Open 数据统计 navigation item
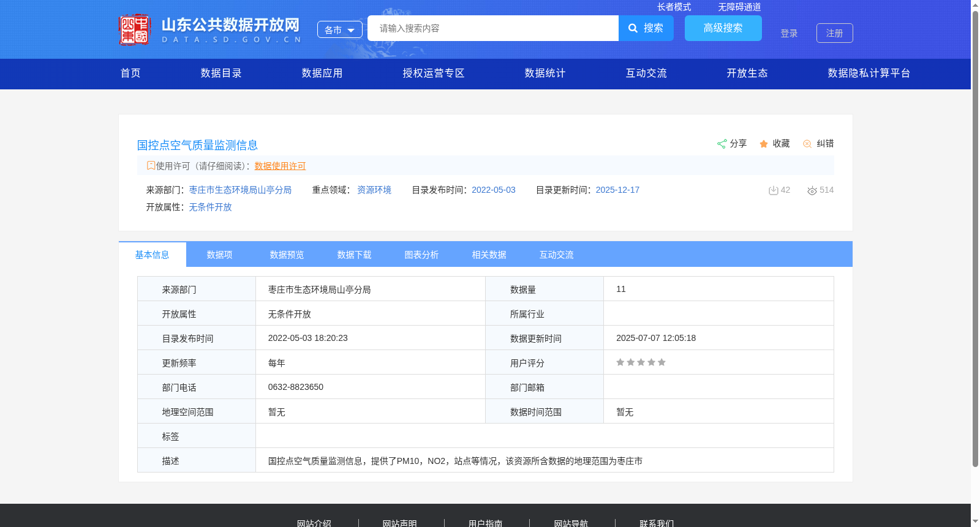This screenshot has height=527, width=980. [x=545, y=73]
